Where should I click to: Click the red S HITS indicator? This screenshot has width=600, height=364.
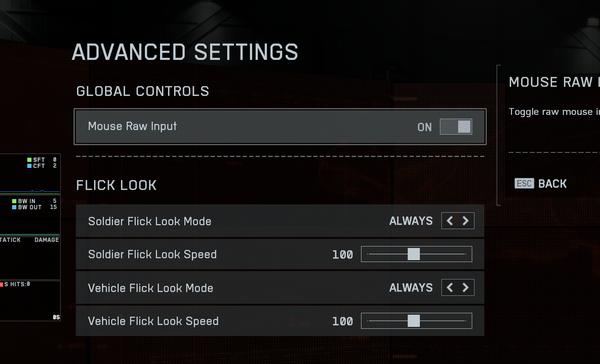[2, 284]
